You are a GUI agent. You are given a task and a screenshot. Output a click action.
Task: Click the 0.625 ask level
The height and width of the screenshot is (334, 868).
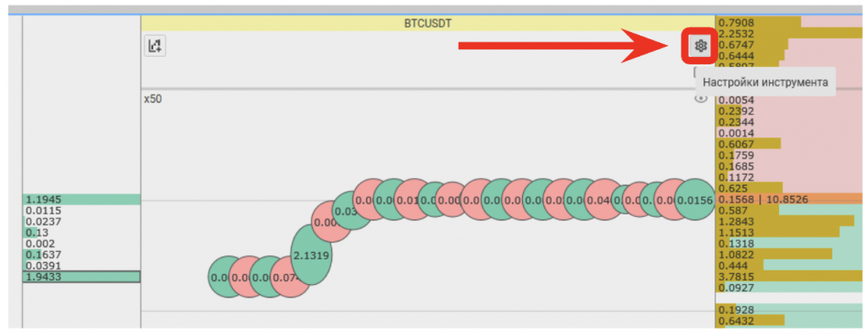pos(792,188)
